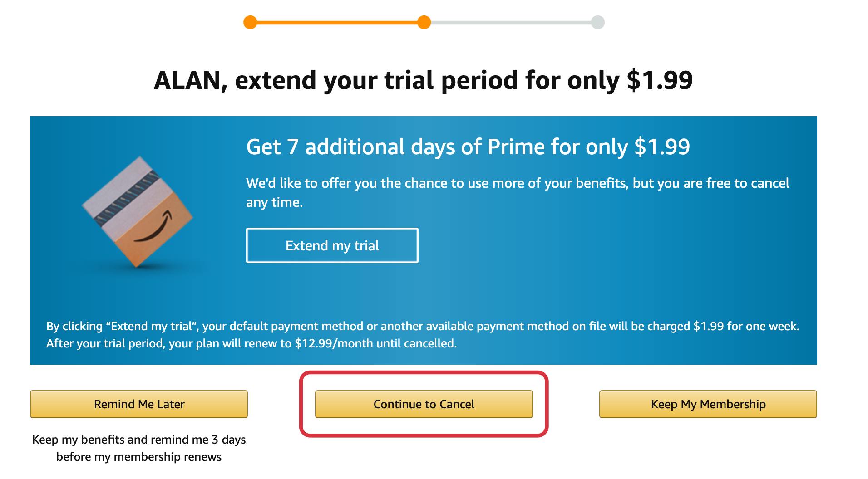Choose Keep My Membership
The width and height of the screenshot is (868, 479).
[708, 404]
